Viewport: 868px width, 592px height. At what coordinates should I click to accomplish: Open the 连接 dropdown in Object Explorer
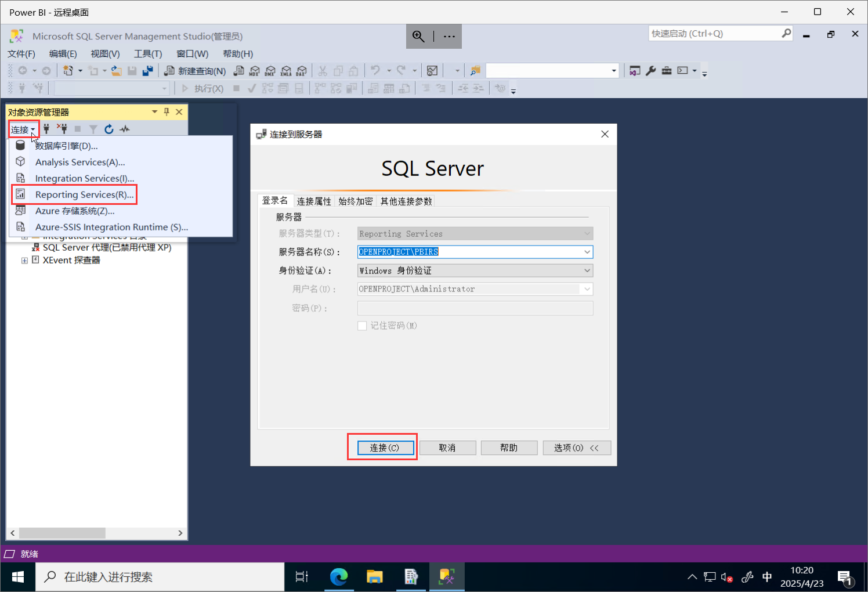tap(23, 129)
